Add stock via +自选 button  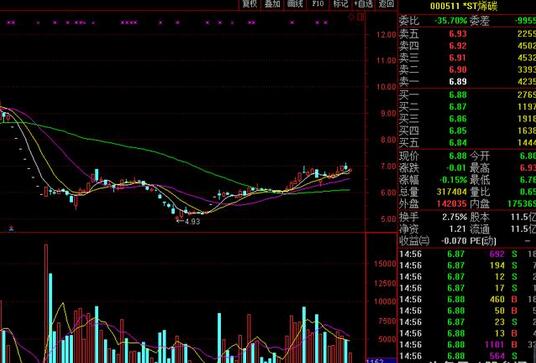[363, 4]
